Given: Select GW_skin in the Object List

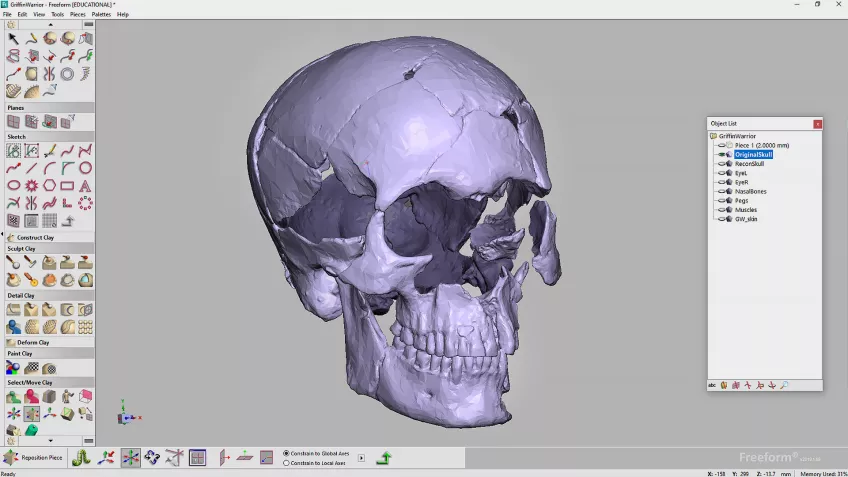Looking at the screenshot, I should pyautogui.click(x=746, y=219).
